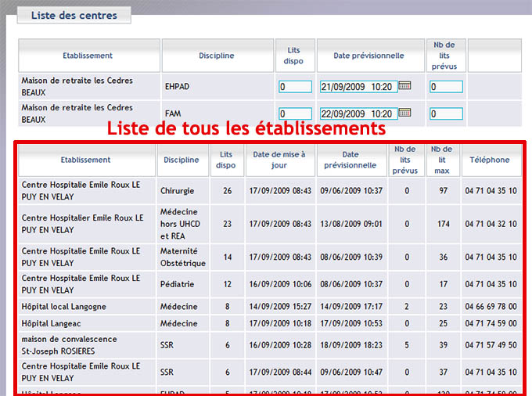Click Discipline header in upper table

[x=217, y=56]
